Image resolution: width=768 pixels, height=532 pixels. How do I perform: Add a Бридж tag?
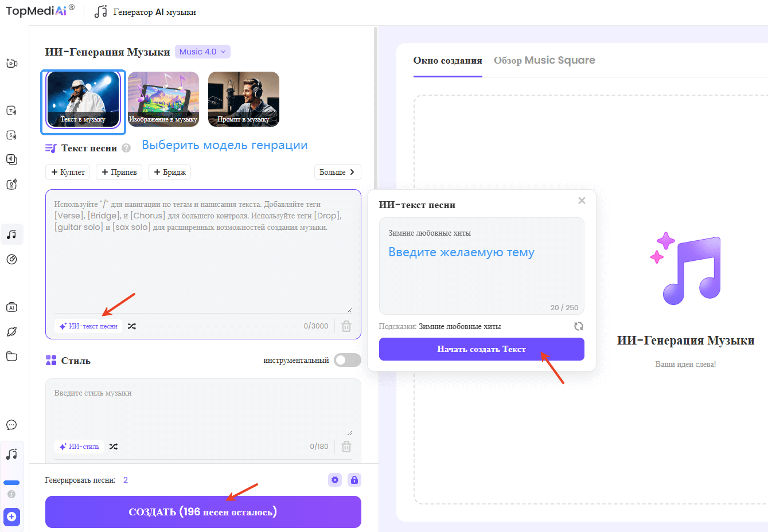pos(169,172)
